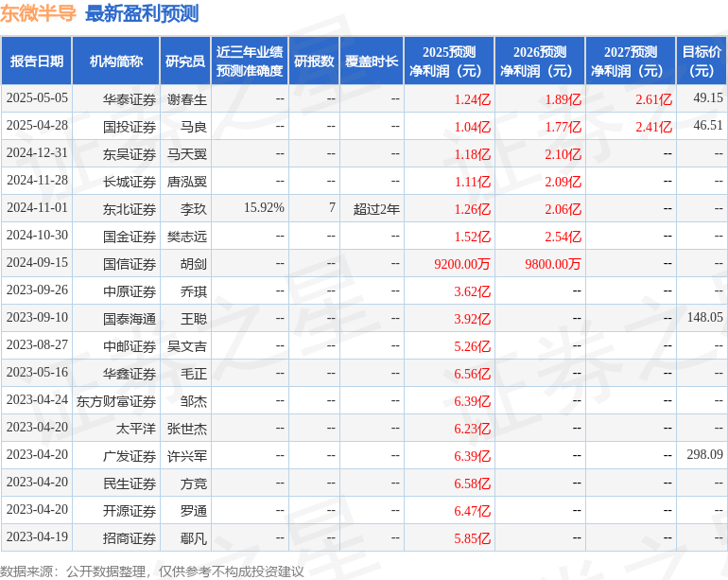This screenshot has height=580, width=728.
Task: Click the 3.62亿 profit value
Action: [x=472, y=291]
